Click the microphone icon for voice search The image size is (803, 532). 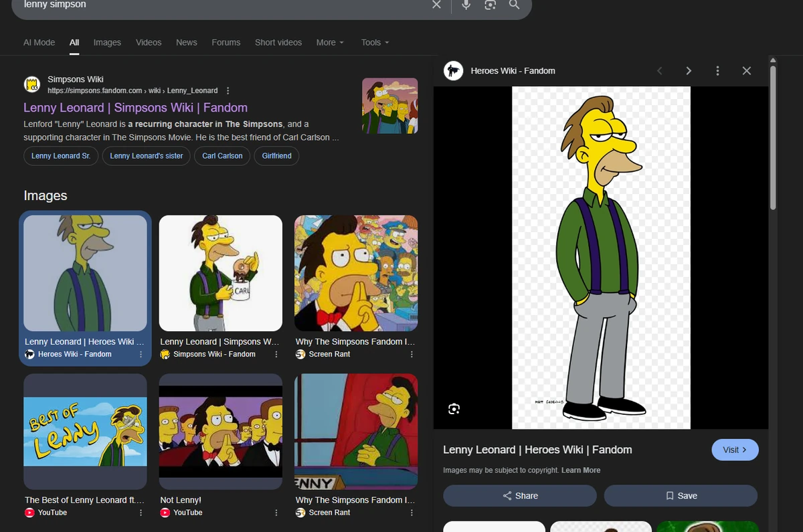coord(466,5)
